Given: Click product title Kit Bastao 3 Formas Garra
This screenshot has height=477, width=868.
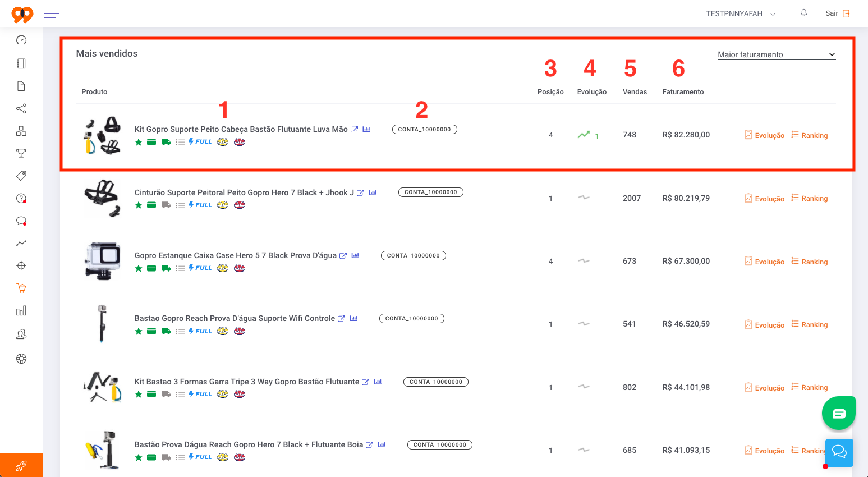Looking at the screenshot, I should (x=246, y=382).
